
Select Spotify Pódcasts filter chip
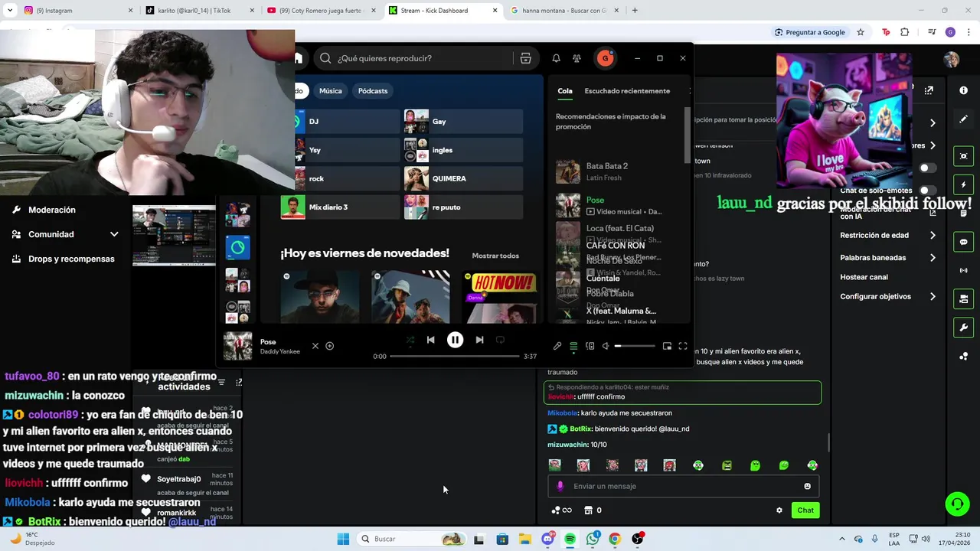pos(373,91)
